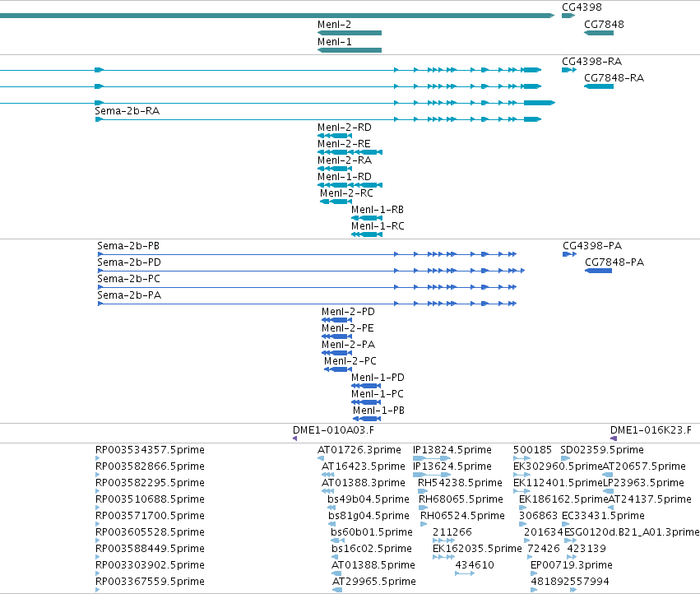Click the Menl-1-PD protein feature
This screenshot has height=594, width=700.
coord(366,385)
